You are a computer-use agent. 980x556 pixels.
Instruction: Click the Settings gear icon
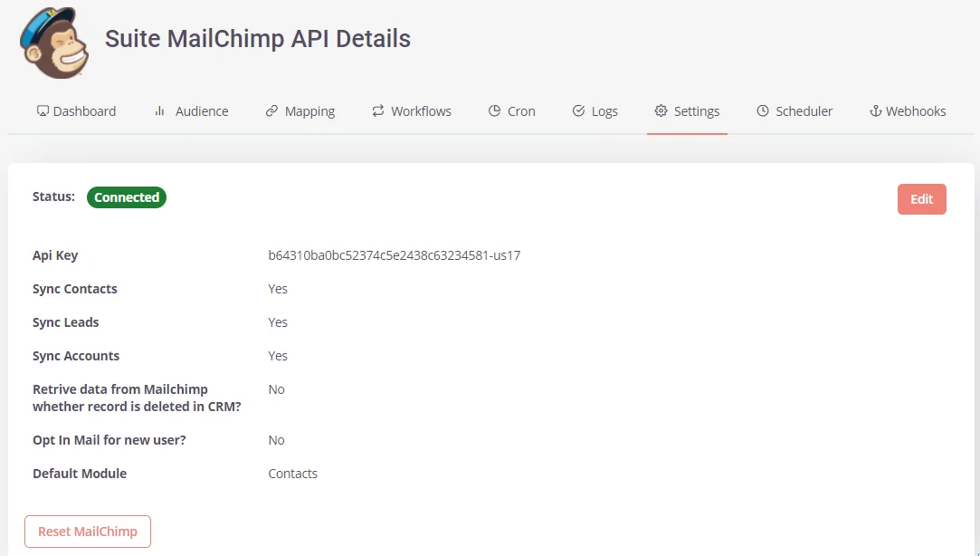pyautogui.click(x=661, y=111)
